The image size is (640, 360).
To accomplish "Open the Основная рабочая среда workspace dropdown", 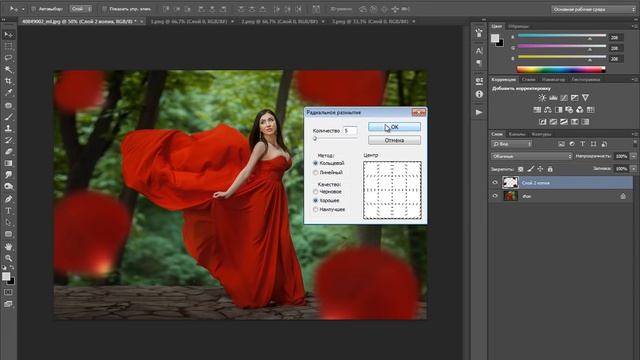I will click(x=593, y=9).
